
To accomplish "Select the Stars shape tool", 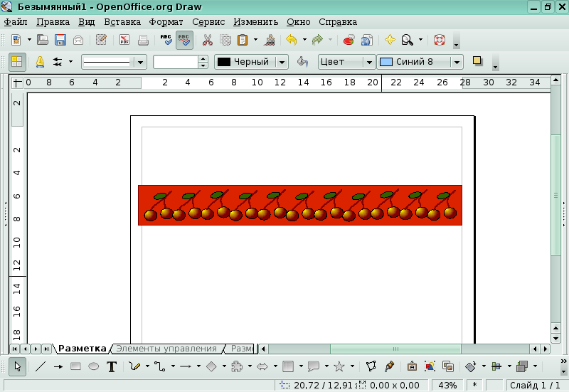I will (339, 366).
